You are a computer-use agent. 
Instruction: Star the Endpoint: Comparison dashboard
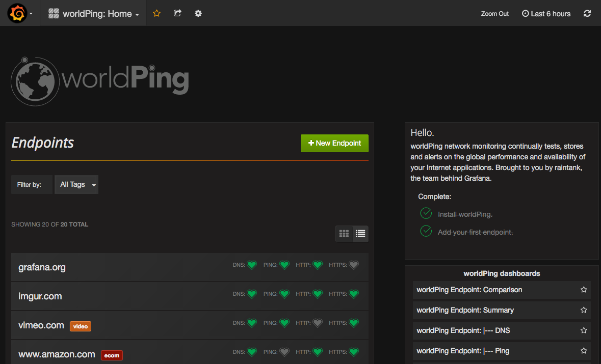pyautogui.click(x=583, y=290)
